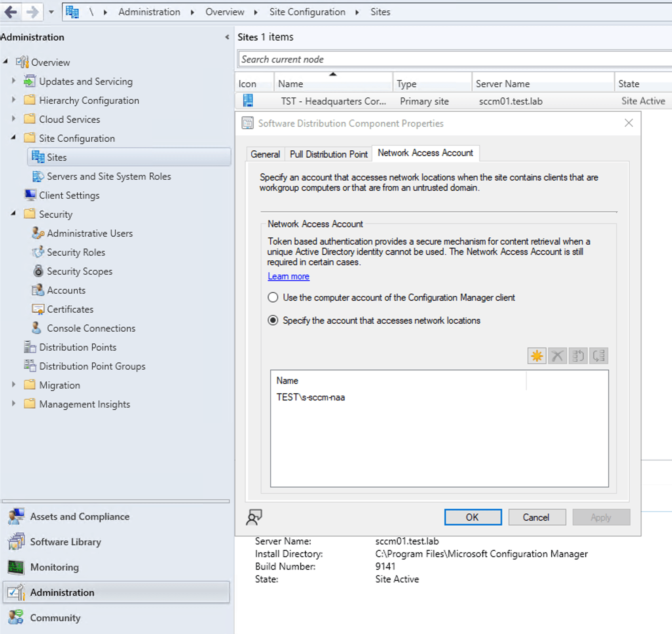The width and height of the screenshot is (672, 634).
Task: Click the Back navigation arrow
Action: pos(11,12)
